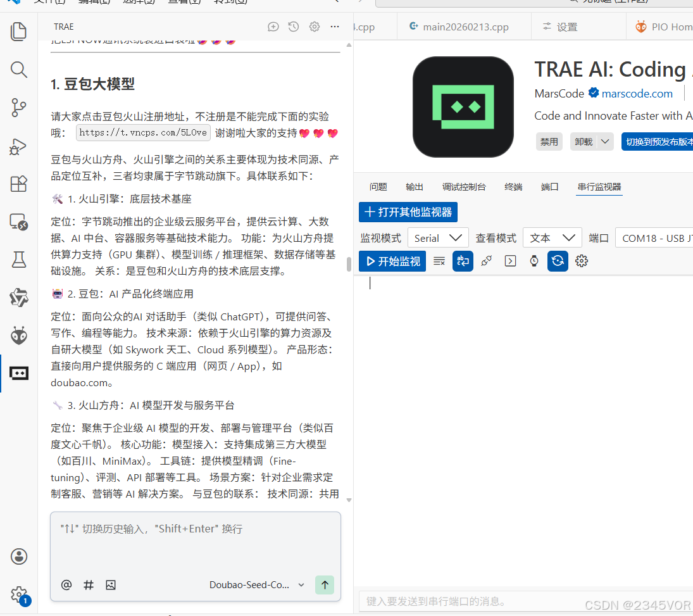Open the Source Control view
693x616 pixels.
(x=18, y=108)
